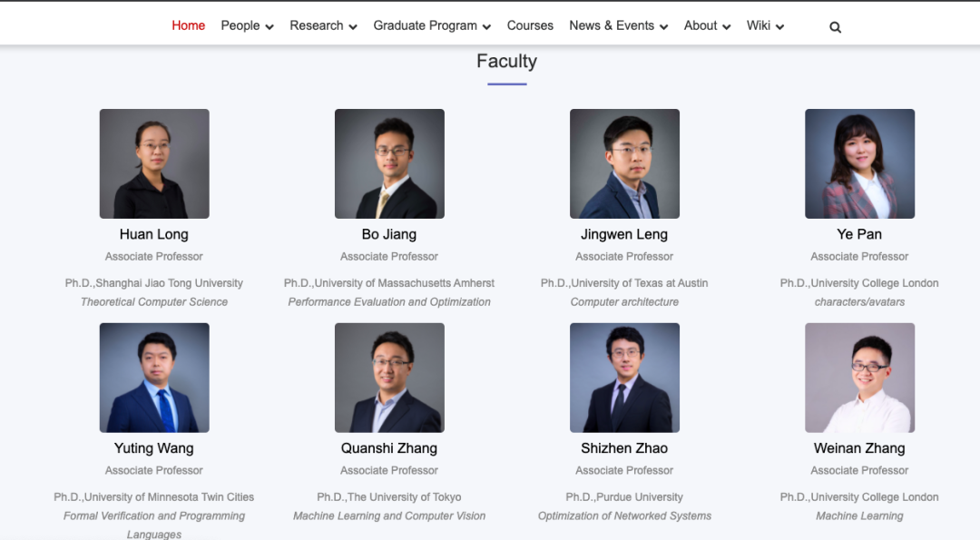Screen dimensions: 980x540
Task: Follow the Shizhen Zhao name link
Action: tap(624, 448)
